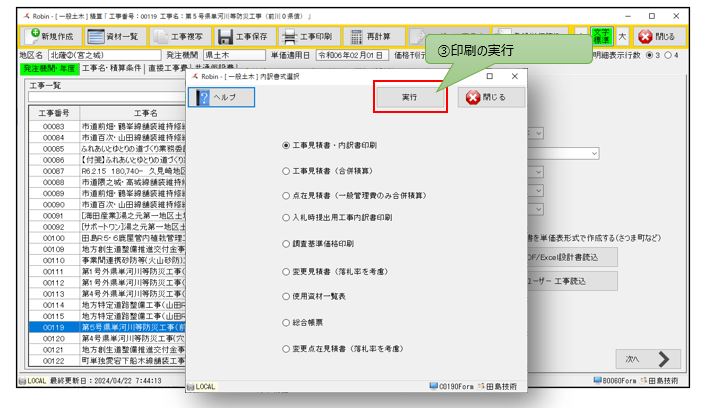Click the 地区名 input field
This screenshot has width=707, height=408.
(104, 55)
